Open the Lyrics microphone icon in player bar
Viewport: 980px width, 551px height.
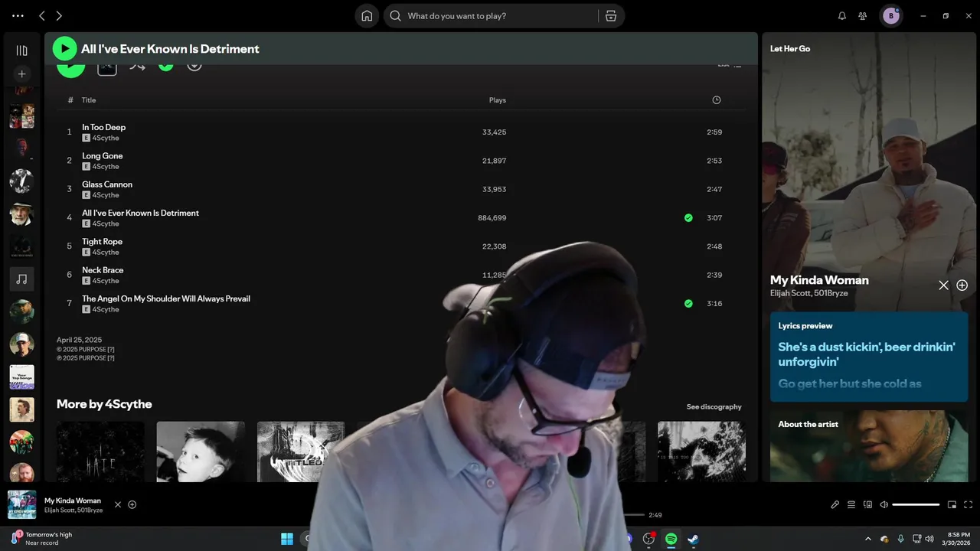coord(835,504)
